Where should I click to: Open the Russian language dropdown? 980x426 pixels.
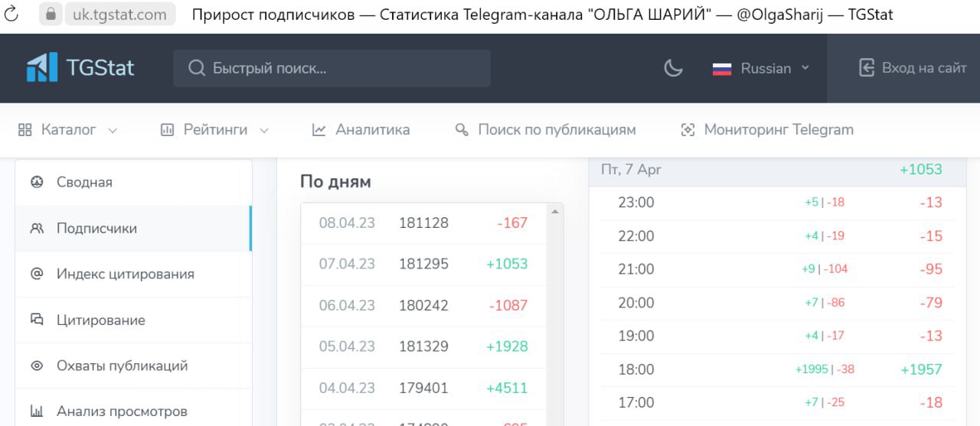click(761, 68)
